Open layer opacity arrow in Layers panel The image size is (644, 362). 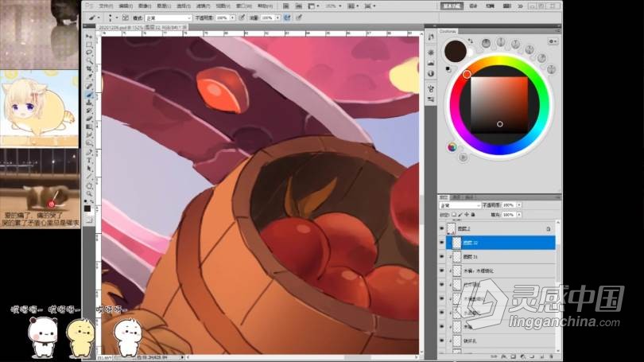click(x=518, y=205)
